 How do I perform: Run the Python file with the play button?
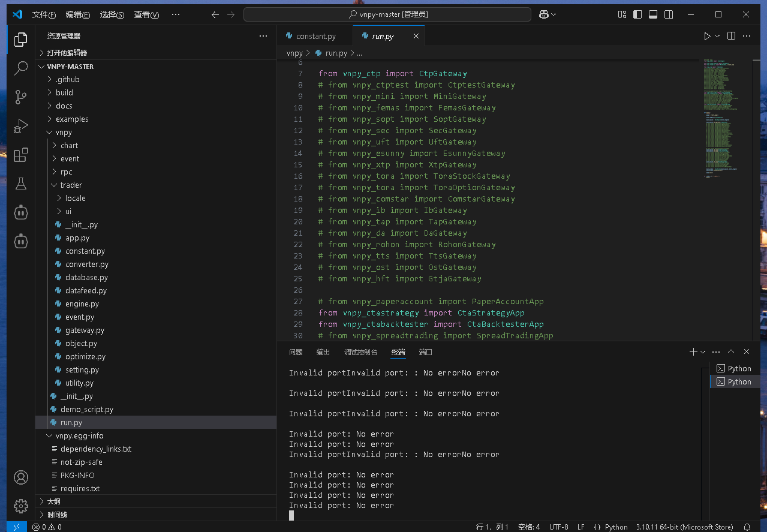pos(707,36)
